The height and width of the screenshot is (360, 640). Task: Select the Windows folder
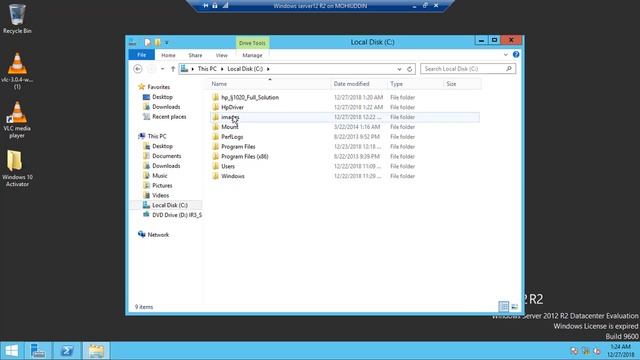[233, 176]
